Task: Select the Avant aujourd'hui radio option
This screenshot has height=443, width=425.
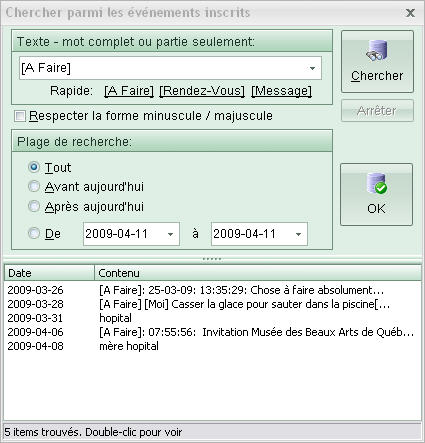Action: (x=34, y=186)
